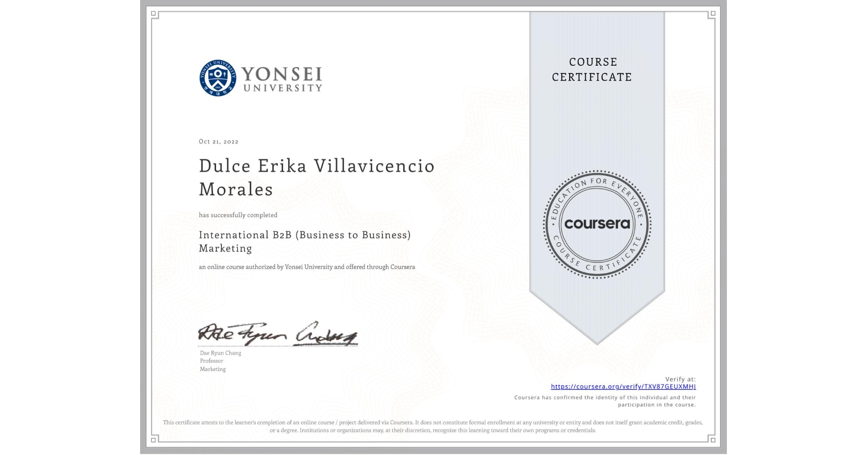
Task: Click the 'Marketing' course title line
Action: (225, 249)
